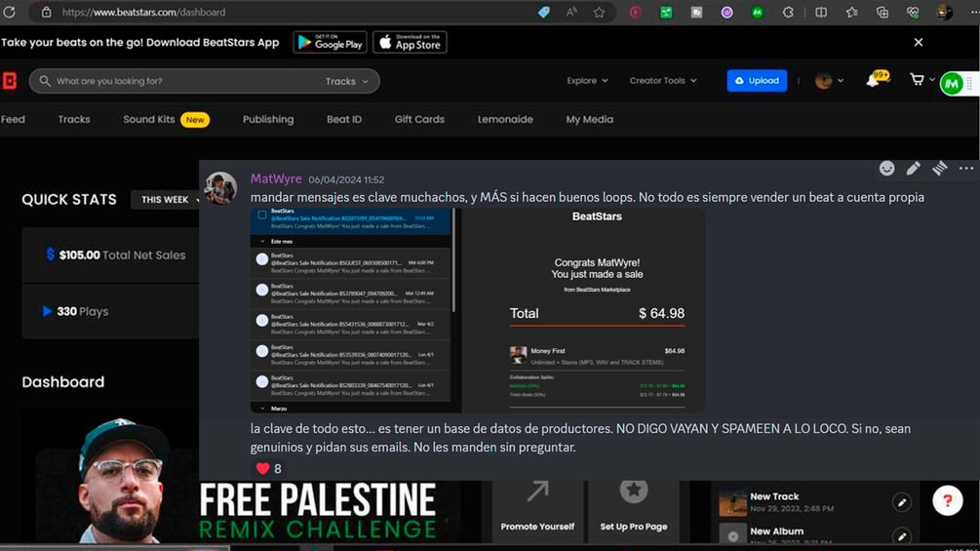
Task: Click the green M circular sidebar icon
Action: [x=952, y=84]
